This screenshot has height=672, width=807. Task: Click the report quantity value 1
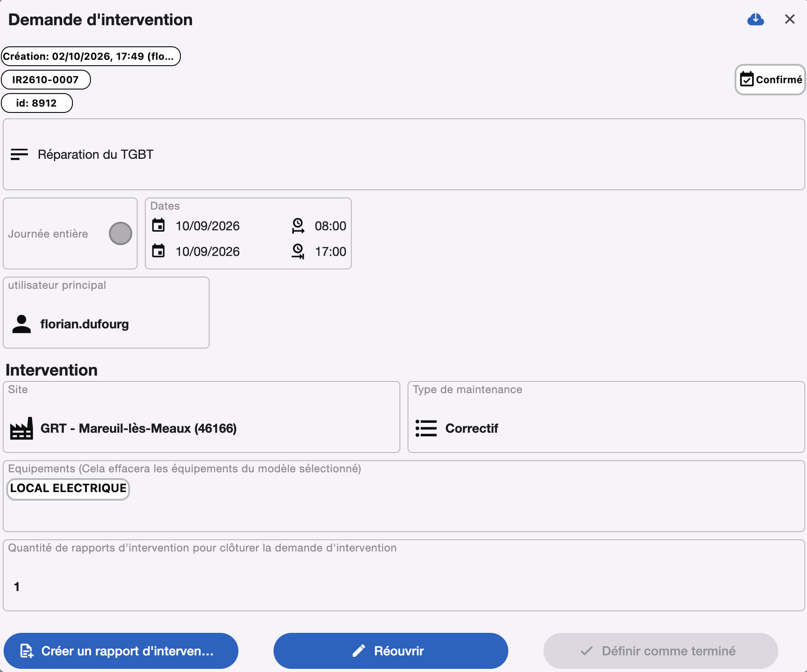click(17, 587)
